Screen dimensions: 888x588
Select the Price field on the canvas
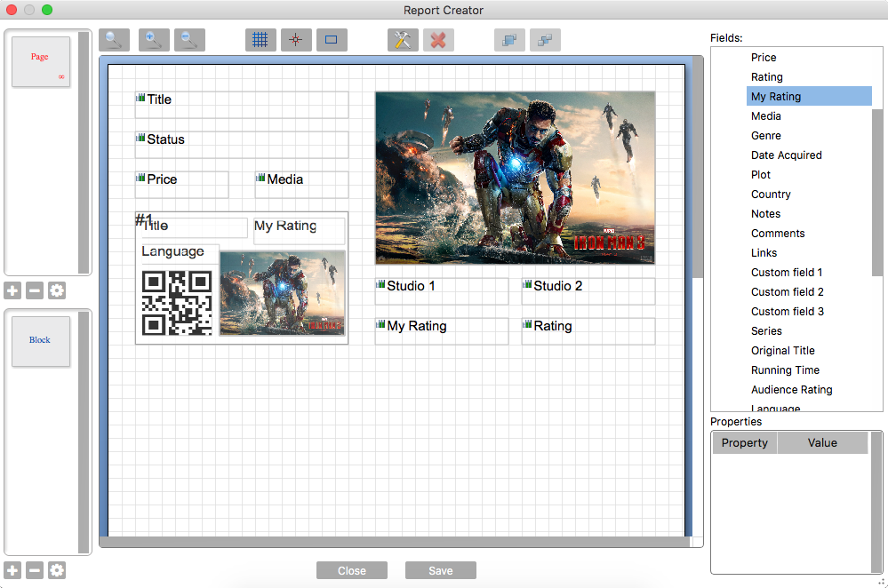click(181, 185)
